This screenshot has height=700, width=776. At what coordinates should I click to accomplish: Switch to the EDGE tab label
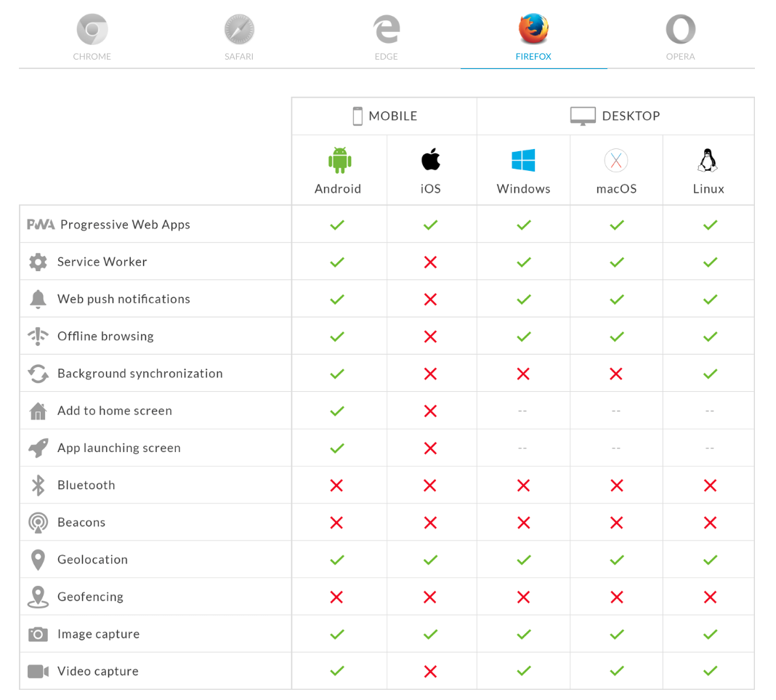point(387,57)
